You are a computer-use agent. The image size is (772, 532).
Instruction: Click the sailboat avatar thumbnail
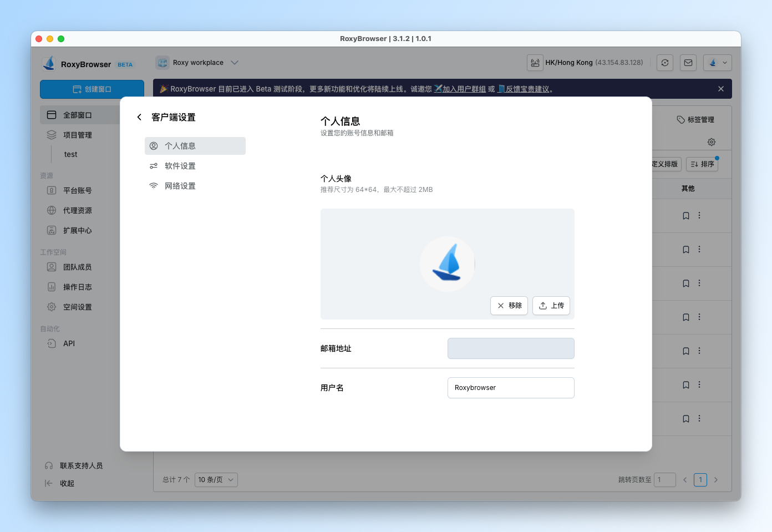[448, 264]
